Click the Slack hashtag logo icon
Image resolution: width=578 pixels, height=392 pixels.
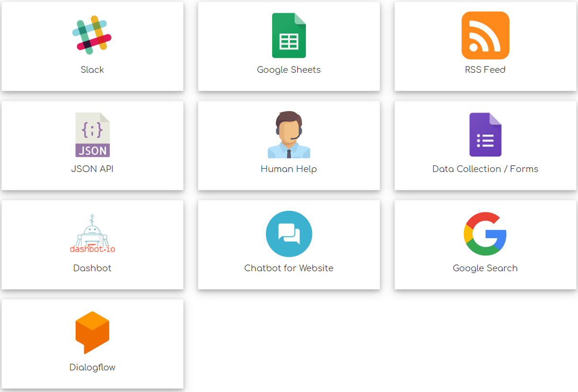tap(92, 35)
